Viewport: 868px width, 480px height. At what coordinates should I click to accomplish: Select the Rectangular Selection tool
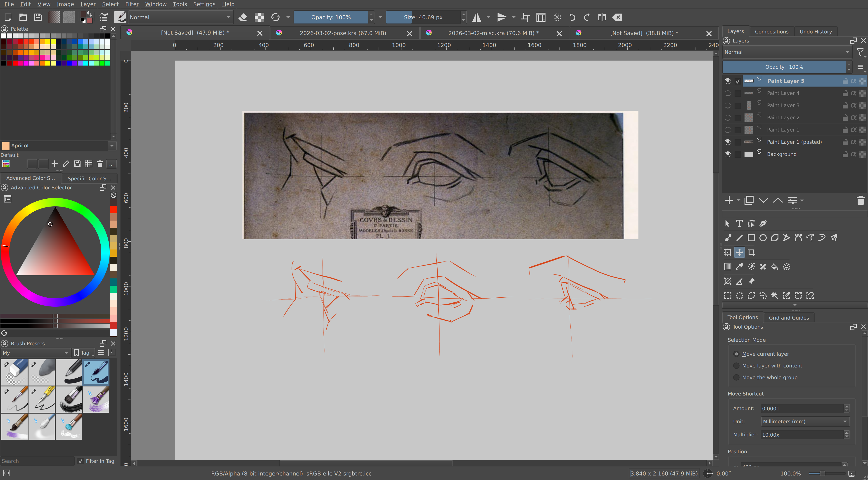tap(728, 296)
